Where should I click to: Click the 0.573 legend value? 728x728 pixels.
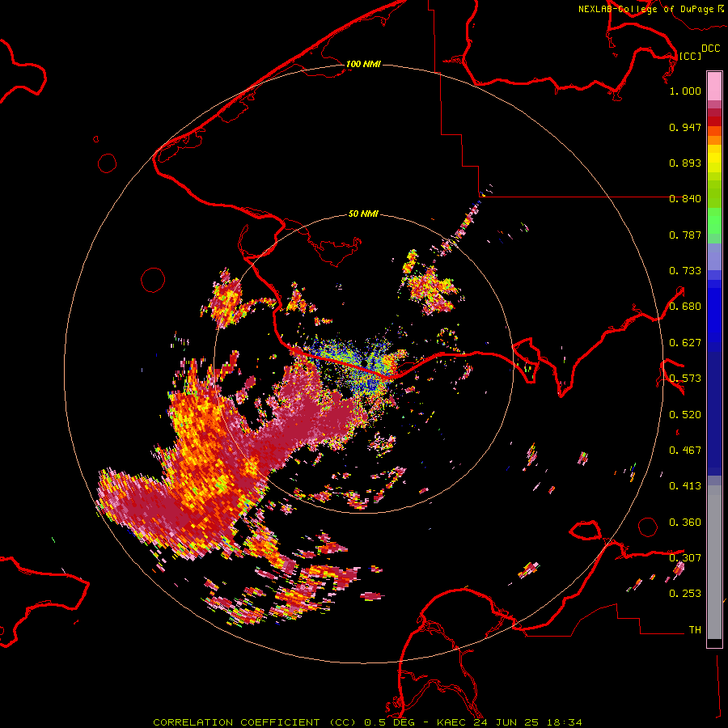[685, 379]
